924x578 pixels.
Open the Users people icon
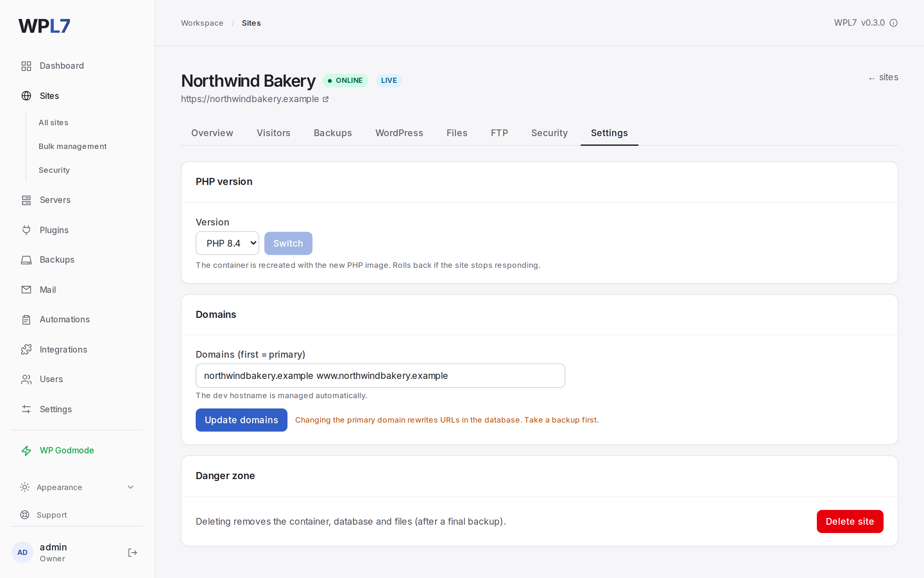point(26,379)
